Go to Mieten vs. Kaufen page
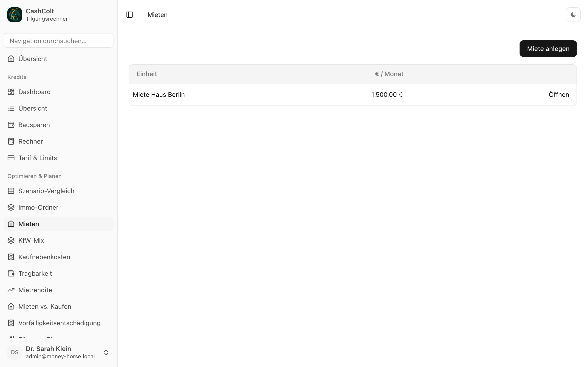This screenshot has height=367, width=588. tap(59, 306)
